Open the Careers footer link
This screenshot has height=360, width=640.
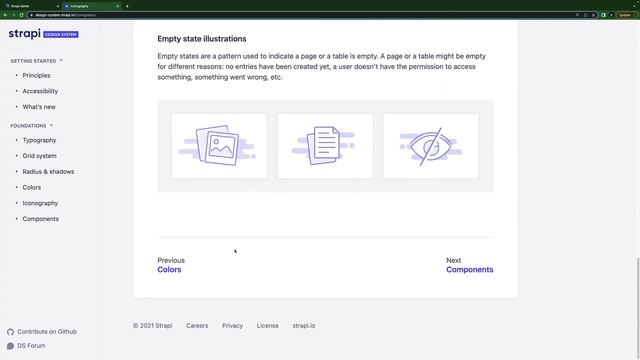click(x=197, y=326)
